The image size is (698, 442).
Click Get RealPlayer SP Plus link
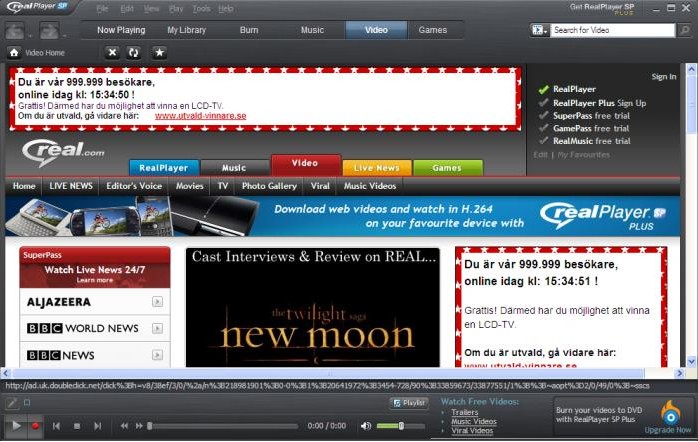coord(602,7)
